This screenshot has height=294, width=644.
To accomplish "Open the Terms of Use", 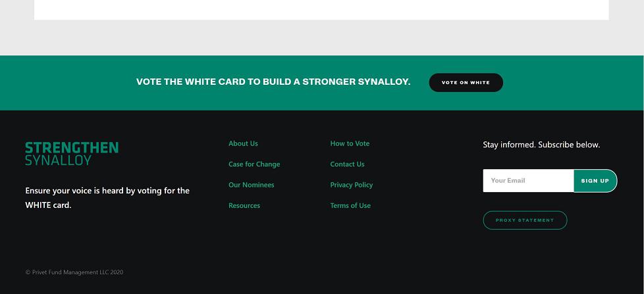I will pos(350,206).
